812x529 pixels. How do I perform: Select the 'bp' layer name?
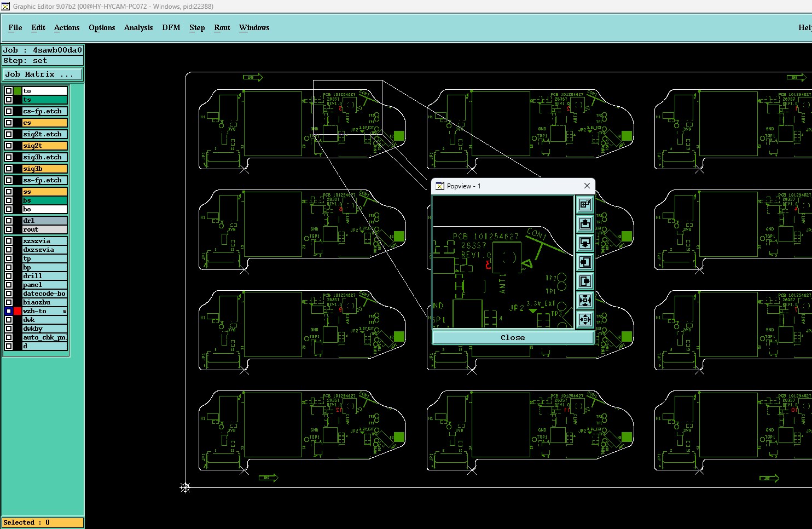[x=45, y=267]
